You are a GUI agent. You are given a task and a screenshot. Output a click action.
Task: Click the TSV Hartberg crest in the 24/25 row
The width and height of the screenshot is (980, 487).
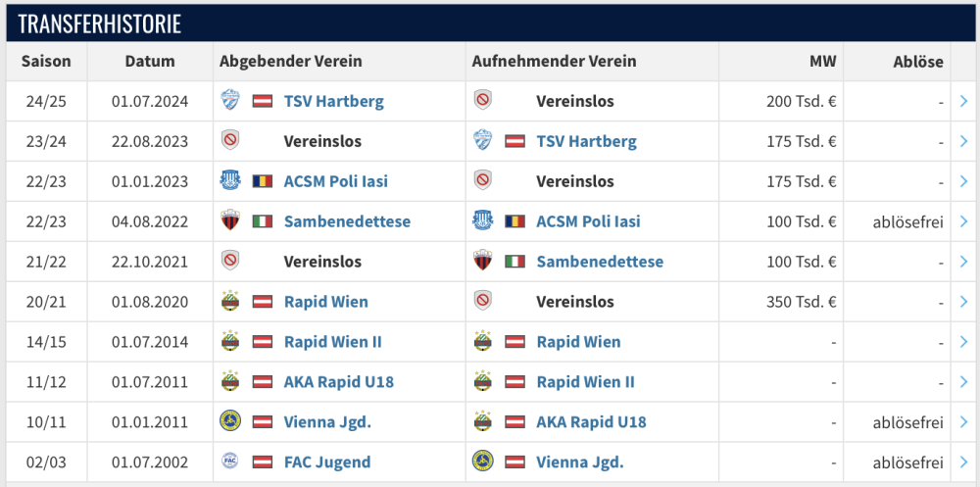click(x=229, y=101)
